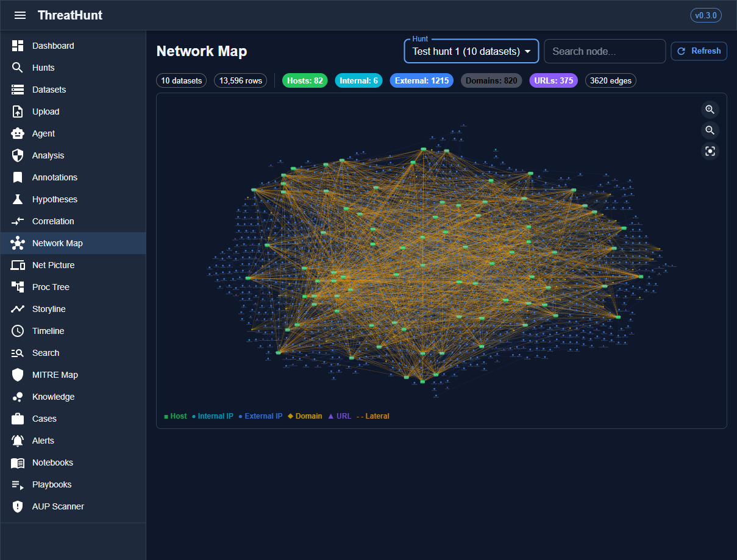Fit network graph to view
The height and width of the screenshot is (560, 737).
710,151
